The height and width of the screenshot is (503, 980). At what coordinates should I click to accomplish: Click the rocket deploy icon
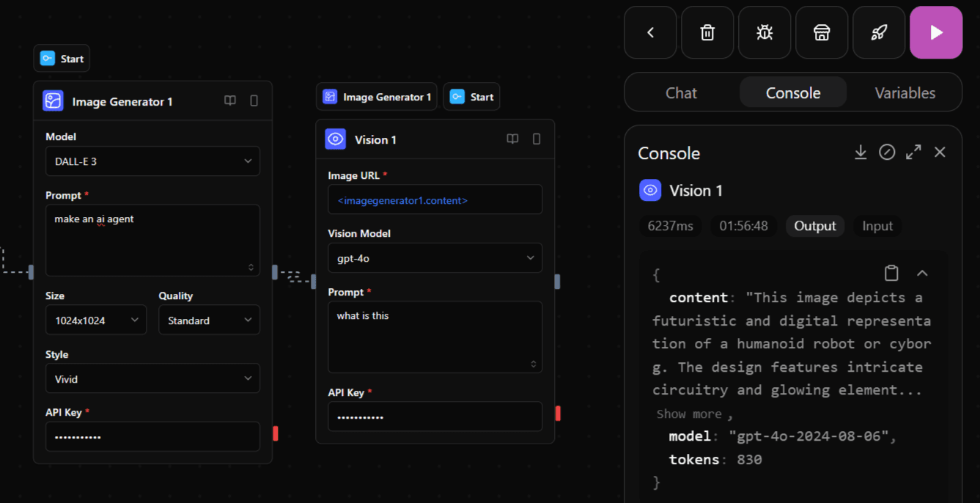(x=879, y=32)
